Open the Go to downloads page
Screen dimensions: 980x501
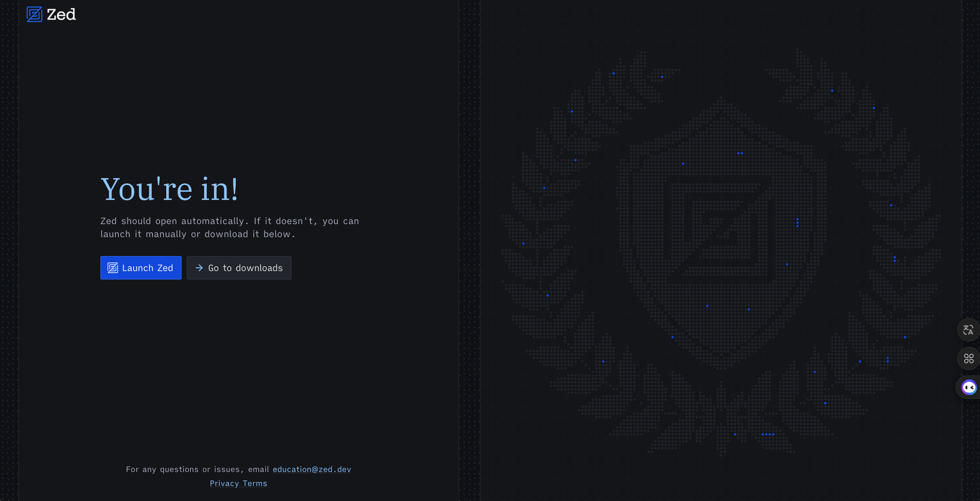[239, 268]
